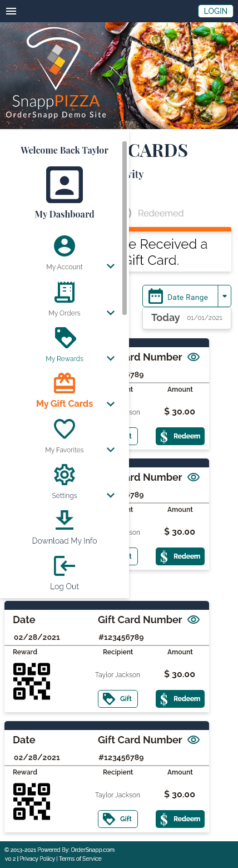Screen dimensions: 238x868
Task: Click the LOGIN button
Action: click(216, 11)
